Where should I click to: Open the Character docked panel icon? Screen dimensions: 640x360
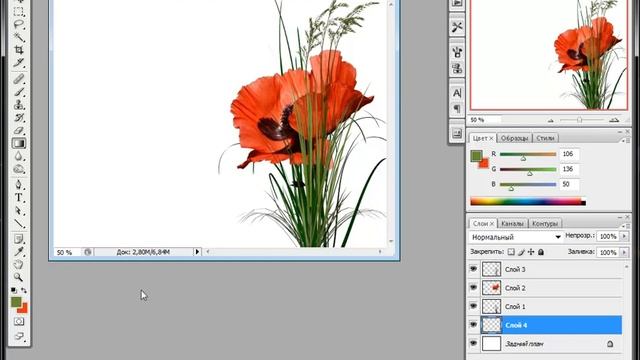(457, 93)
